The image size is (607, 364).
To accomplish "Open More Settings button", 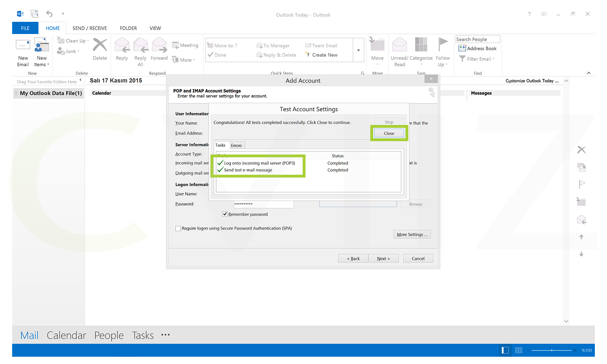I will 412,234.
